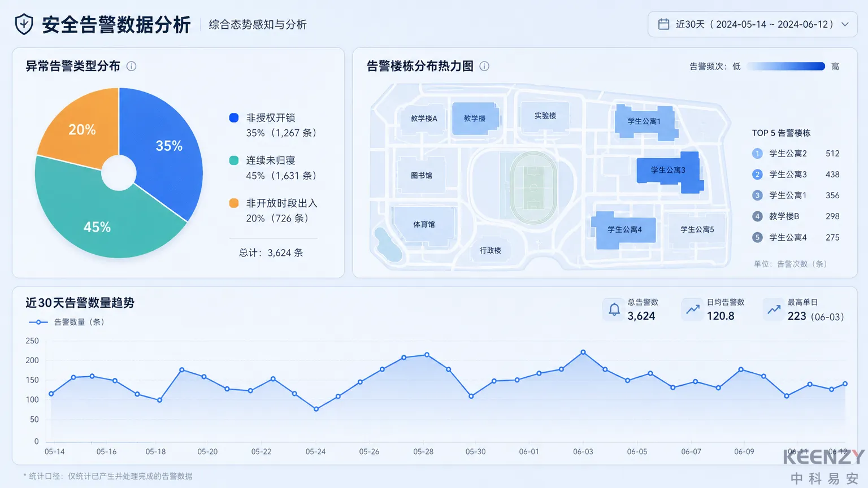Click the shield logo icon beside the title

24,24
